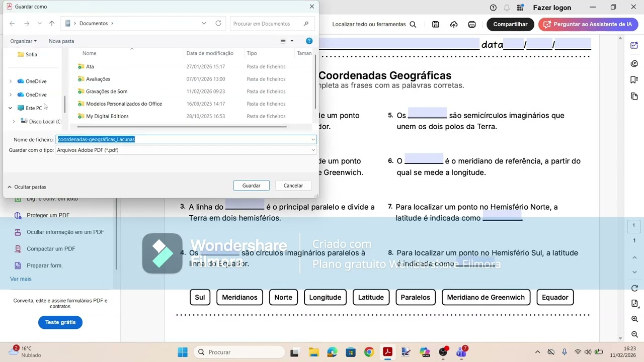Open Microsoft Teams from taskbar

(461, 352)
